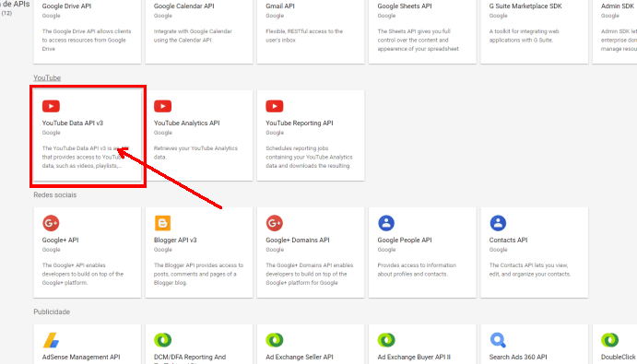
Task: Click 'The Sheets API gives you full control' text
Action: (418, 40)
